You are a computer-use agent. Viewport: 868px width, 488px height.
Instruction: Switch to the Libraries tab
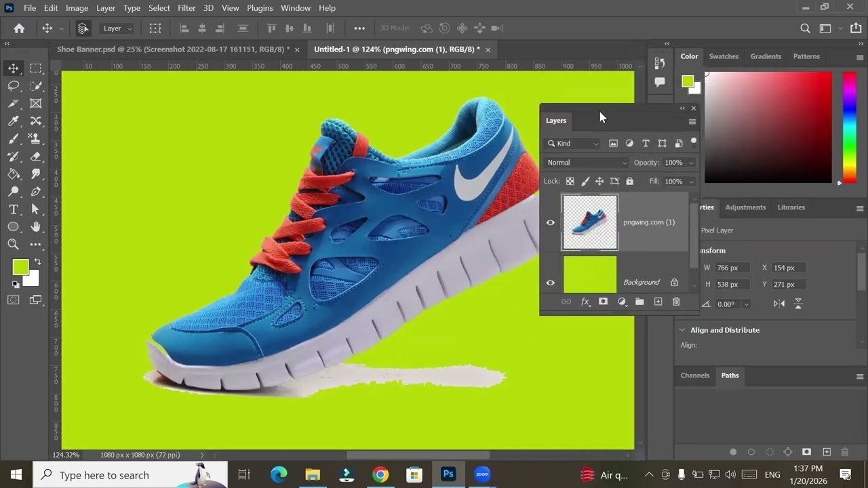[791, 207]
